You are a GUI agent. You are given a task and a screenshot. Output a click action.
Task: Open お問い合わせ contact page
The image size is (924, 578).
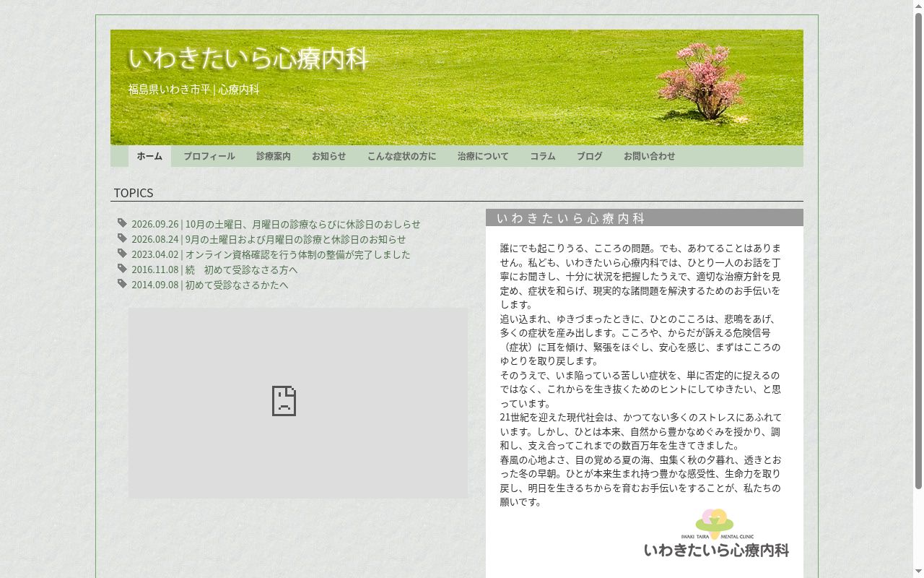(650, 156)
